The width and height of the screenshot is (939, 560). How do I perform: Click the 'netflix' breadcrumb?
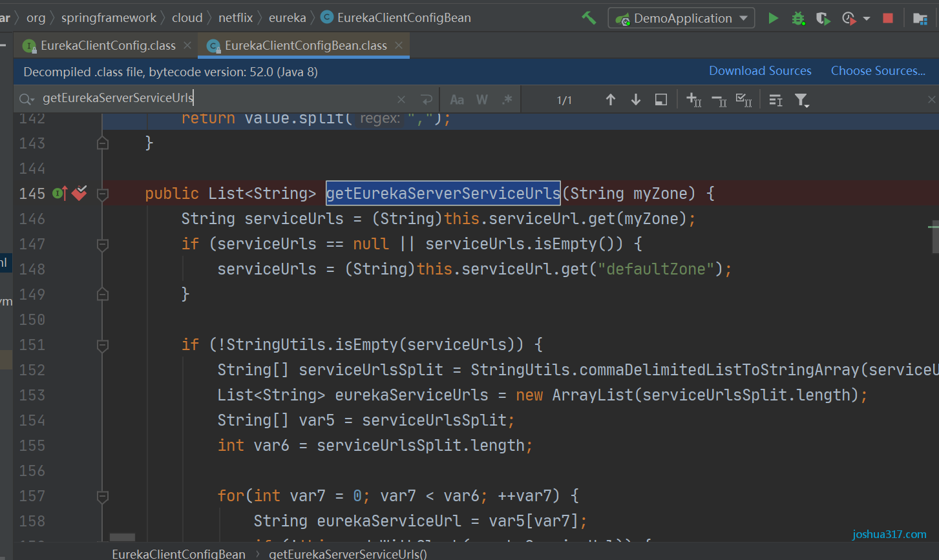(x=236, y=18)
